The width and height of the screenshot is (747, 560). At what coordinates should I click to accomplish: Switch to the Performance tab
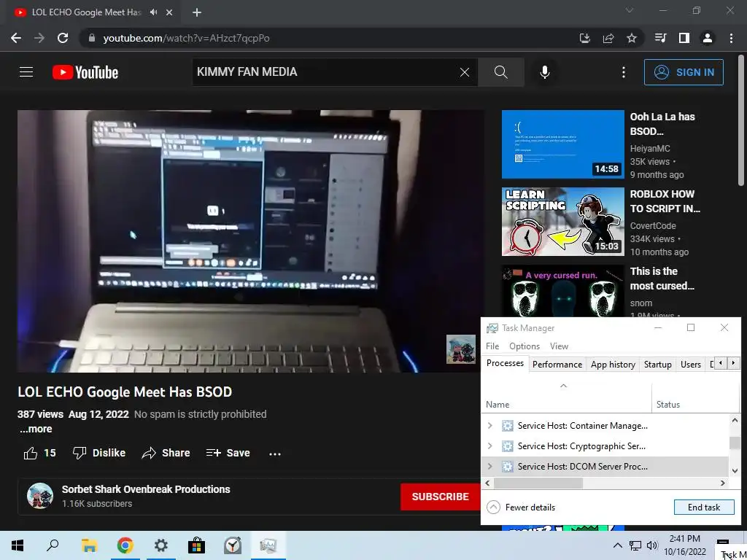coord(557,365)
